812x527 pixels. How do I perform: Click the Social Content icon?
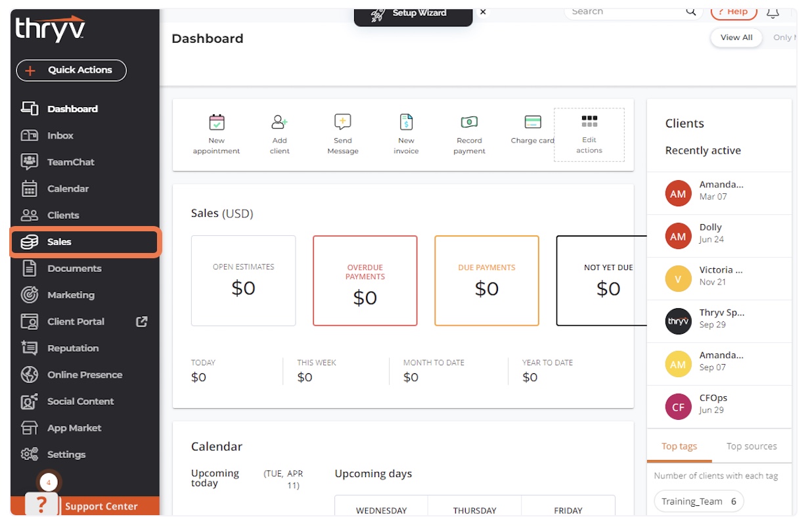[30, 401]
